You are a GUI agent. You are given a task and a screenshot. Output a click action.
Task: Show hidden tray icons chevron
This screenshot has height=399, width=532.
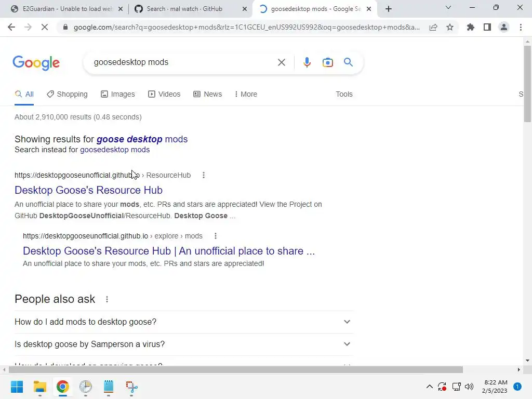pos(429,387)
